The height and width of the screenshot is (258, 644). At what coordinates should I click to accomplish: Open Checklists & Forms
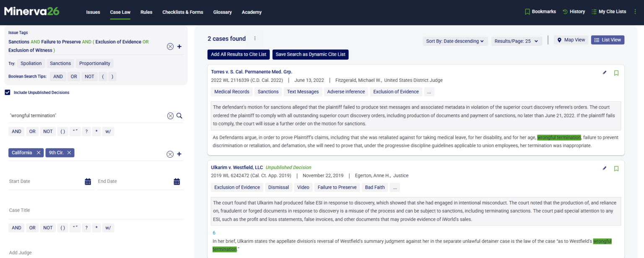click(183, 12)
